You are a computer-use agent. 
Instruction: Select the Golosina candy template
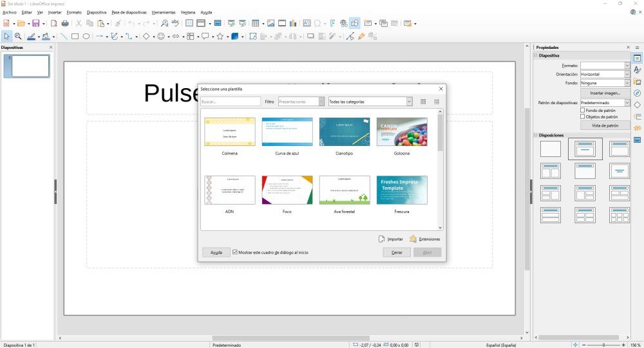[402, 132]
